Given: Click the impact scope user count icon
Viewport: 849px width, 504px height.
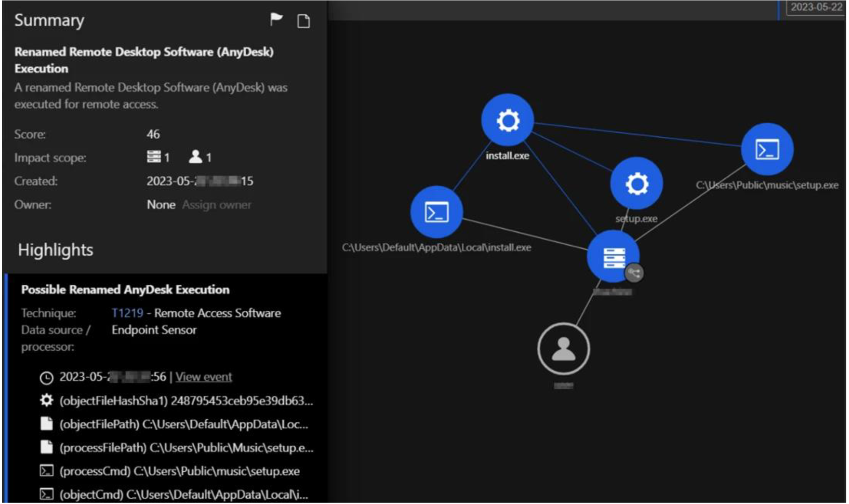Looking at the screenshot, I should pos(196,157).
